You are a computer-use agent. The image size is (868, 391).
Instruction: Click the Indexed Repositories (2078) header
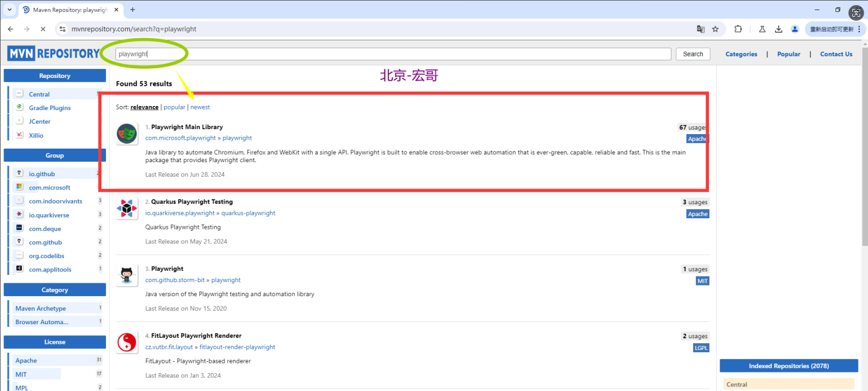tap(789, 366)
